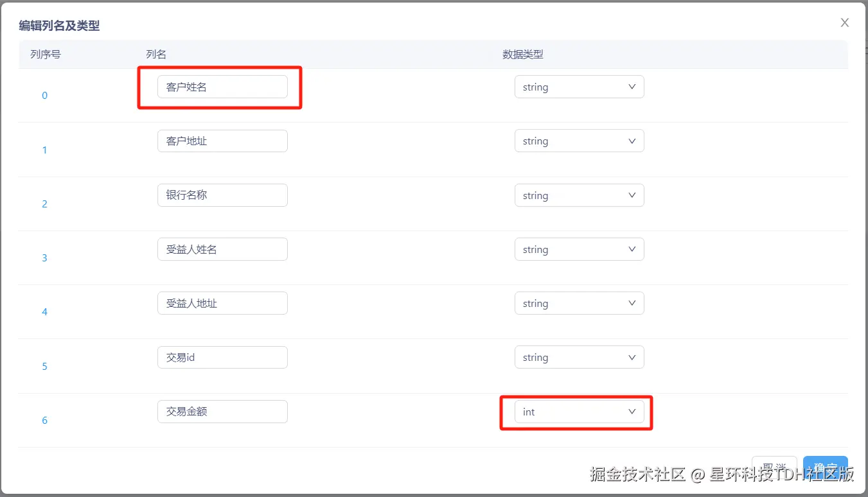Open the data type dropdown for 客户姓名
The height and width of the screenshot is (497, 868).
tap(578, 87)
